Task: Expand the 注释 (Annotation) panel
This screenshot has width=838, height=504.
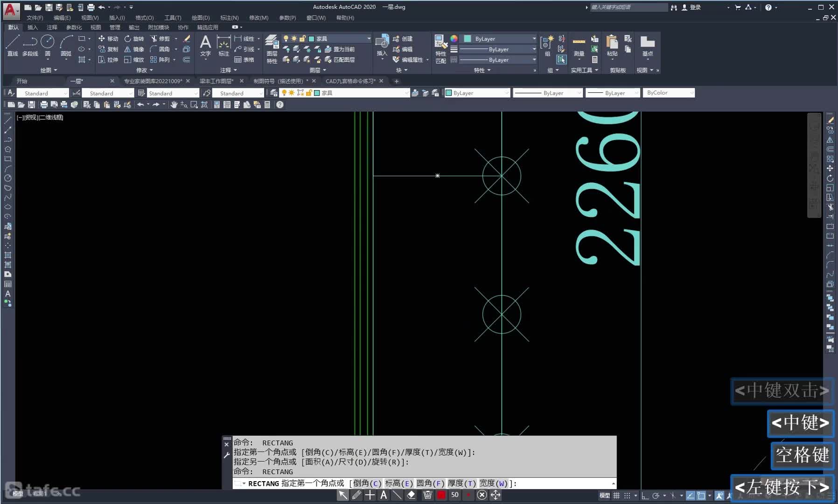Action: coord(229,70)
